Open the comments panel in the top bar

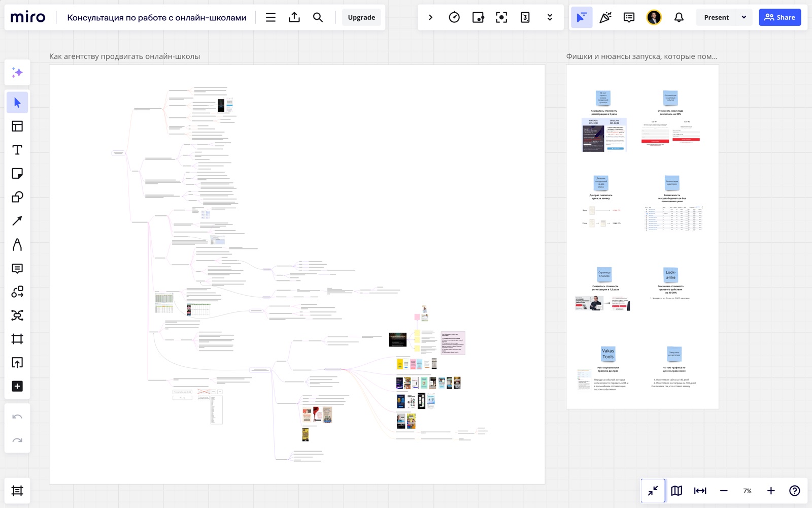tap(629, 17)
